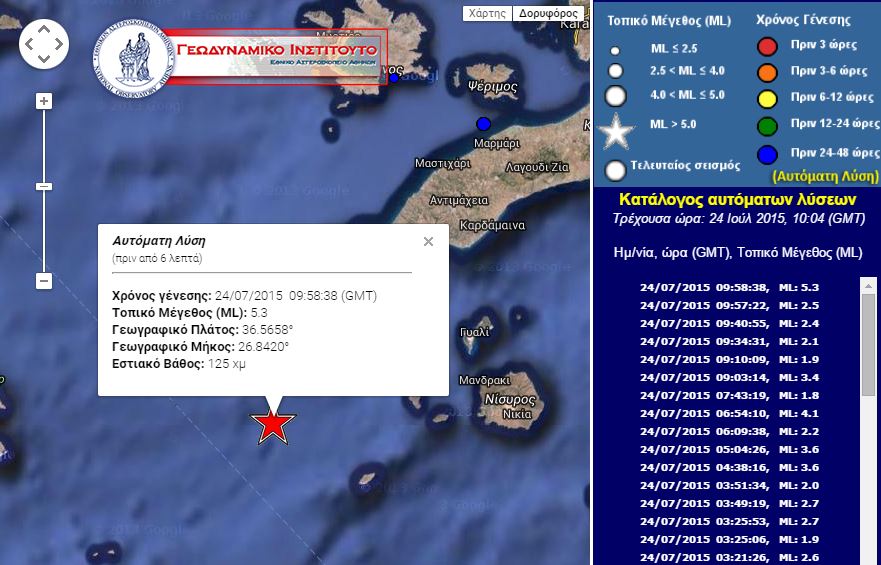Switch to Δορυφόρος satellite view
This screenshot has height=565, width=881.
[548, 14]
